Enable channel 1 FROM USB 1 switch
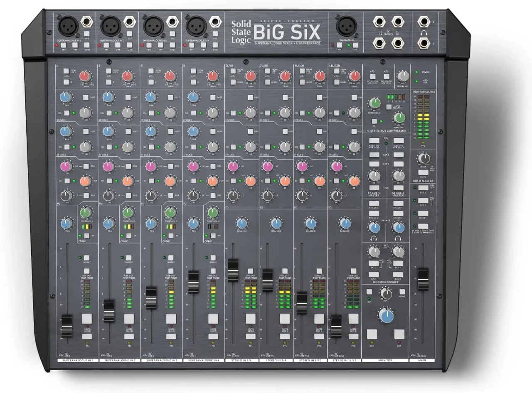Image resolution: width=532 pixels, height=393 pixels. 66,71
